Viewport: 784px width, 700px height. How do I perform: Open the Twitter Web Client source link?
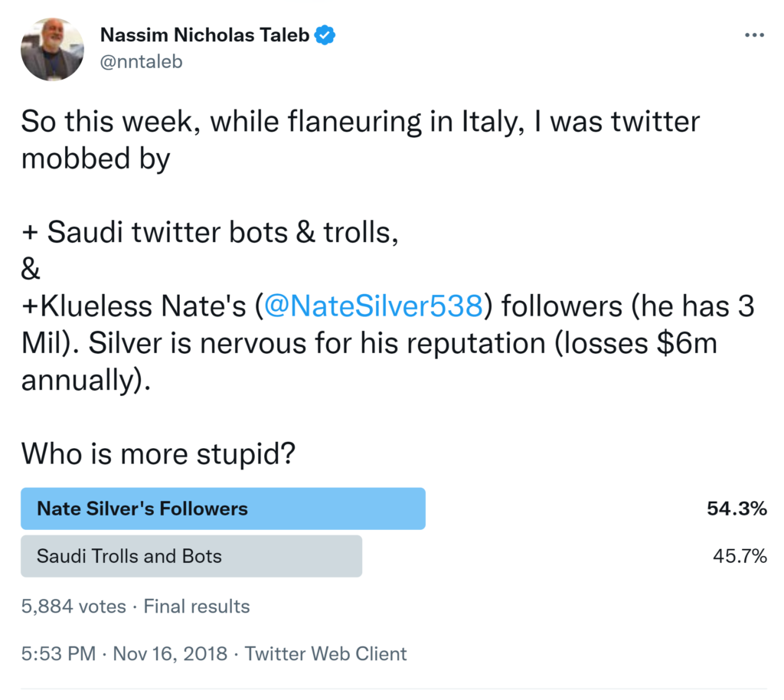[326, 654]
